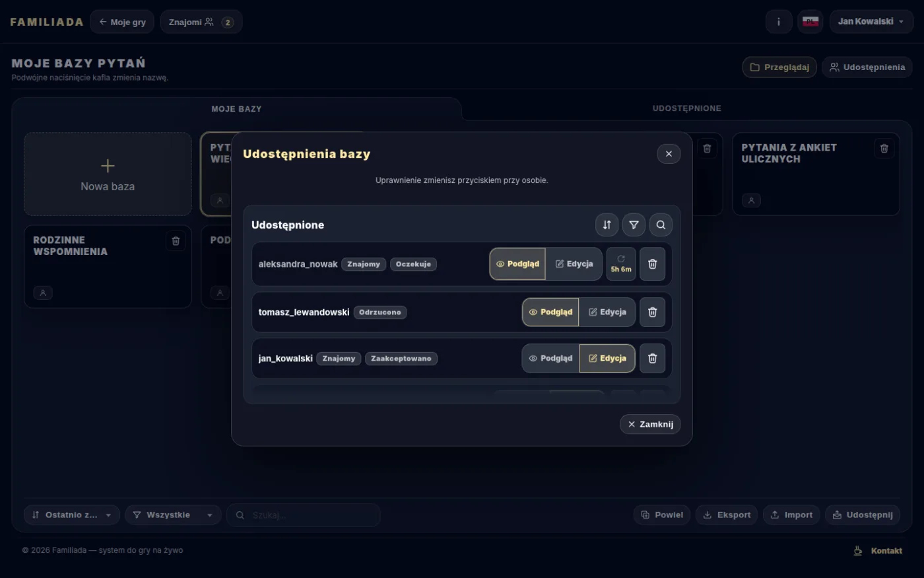Image resolution: width=924 pixels, height=578 pixels.
Task: Close the Udostępnienia bazy dialog with X
Action: tap(669, 154)
